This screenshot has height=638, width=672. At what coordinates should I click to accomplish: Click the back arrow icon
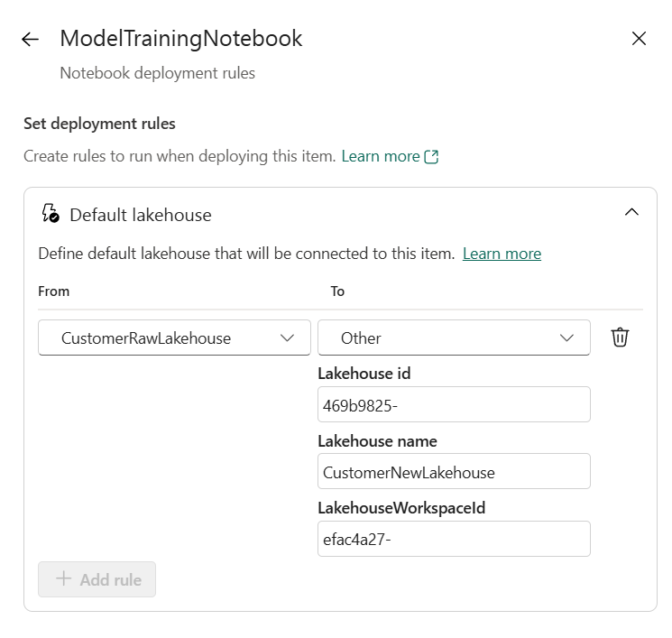[x=31, y=39]
